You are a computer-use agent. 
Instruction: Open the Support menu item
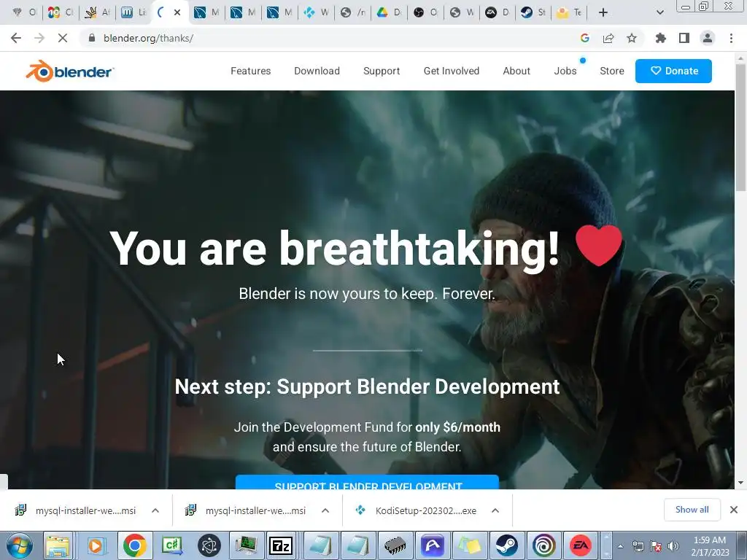pos(382,71)
